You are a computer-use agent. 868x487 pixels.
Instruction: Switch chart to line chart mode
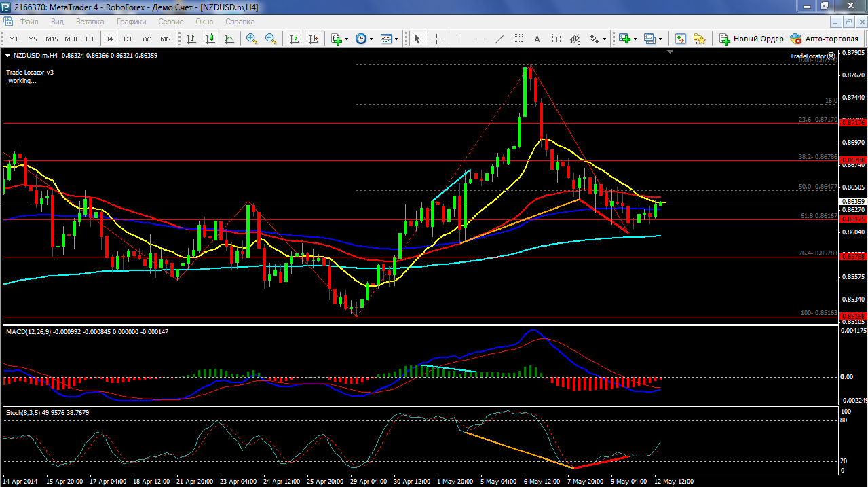[x=230, y=39]
